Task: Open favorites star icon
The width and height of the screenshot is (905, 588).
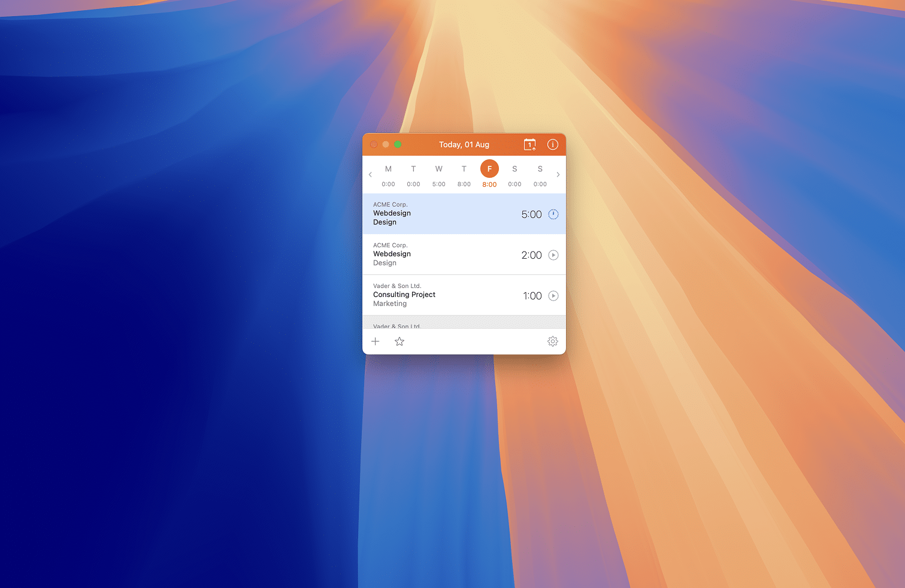Action: pyautogui.click(x=399, y=341)
